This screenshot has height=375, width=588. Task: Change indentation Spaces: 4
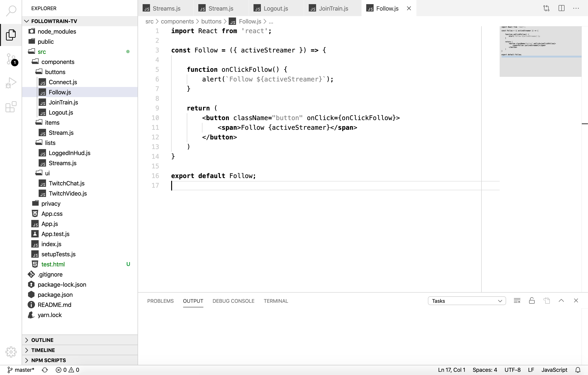(485, 370)
